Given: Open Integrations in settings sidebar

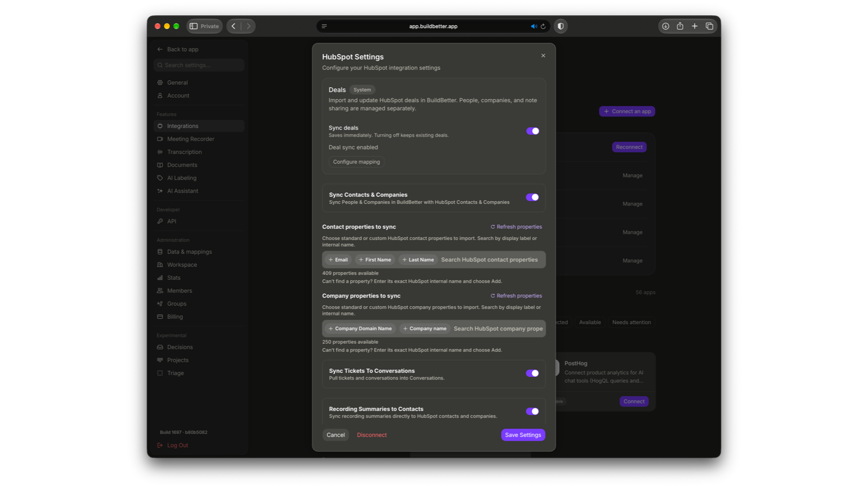Looking at the screenshot, I should point(199,126).
